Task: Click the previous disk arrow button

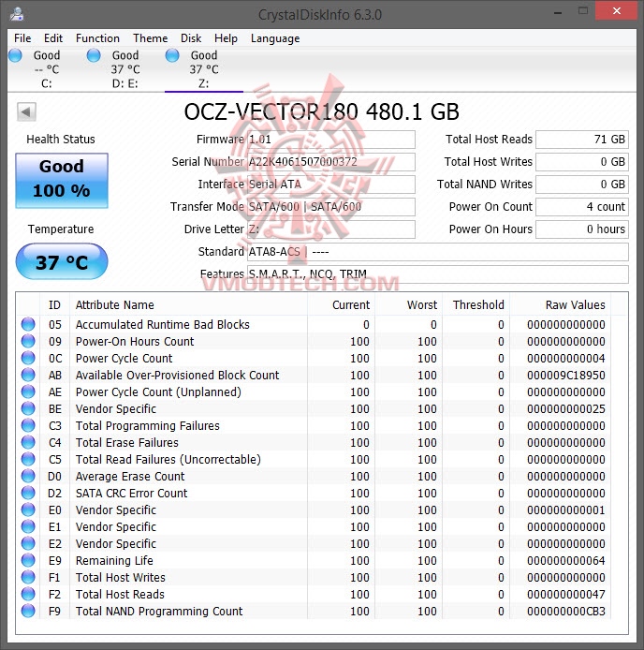Action: tap(26, 112)
